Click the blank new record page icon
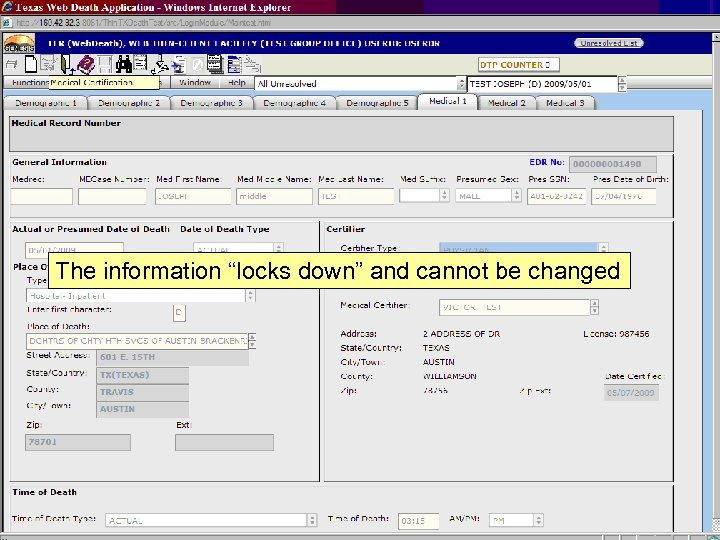This screenshot has width=720, height=540. pyautogui.click(x=30, y=64)
